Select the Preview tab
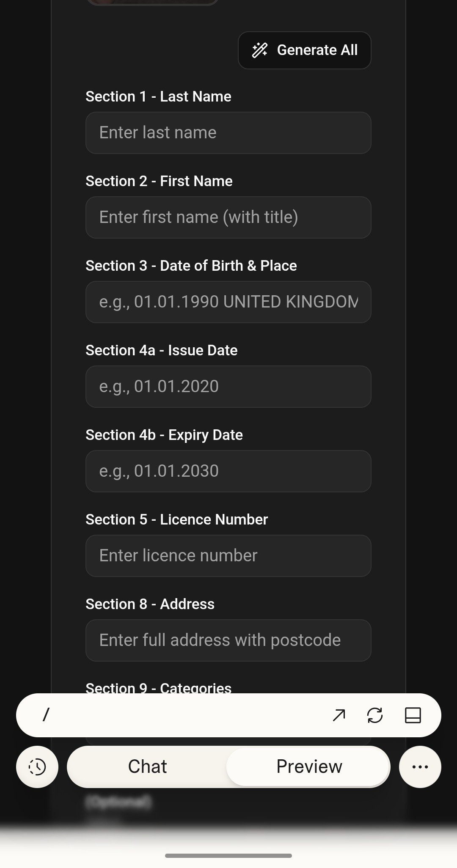The width and height of the screenshot is (457, 868). click(309, 767)
